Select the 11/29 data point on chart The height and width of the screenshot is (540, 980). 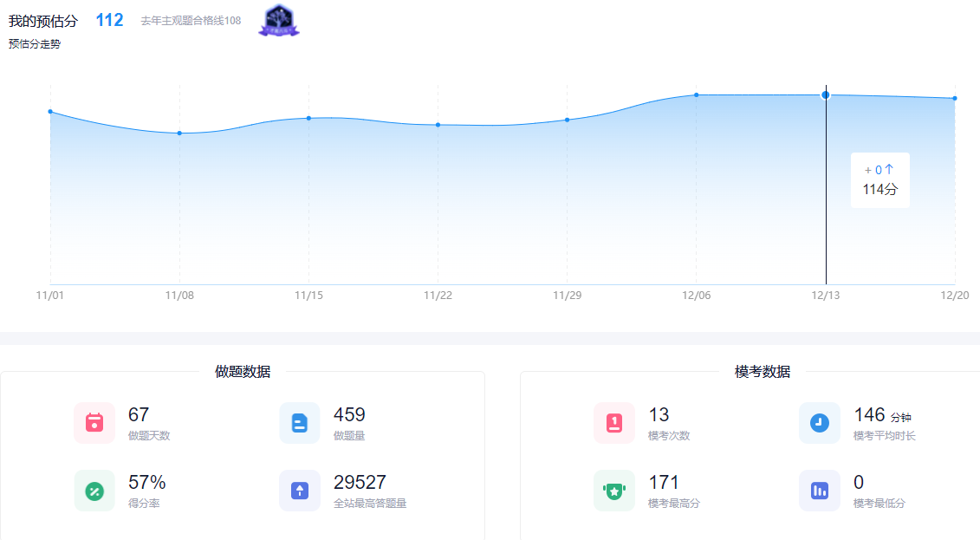point(568,120)
